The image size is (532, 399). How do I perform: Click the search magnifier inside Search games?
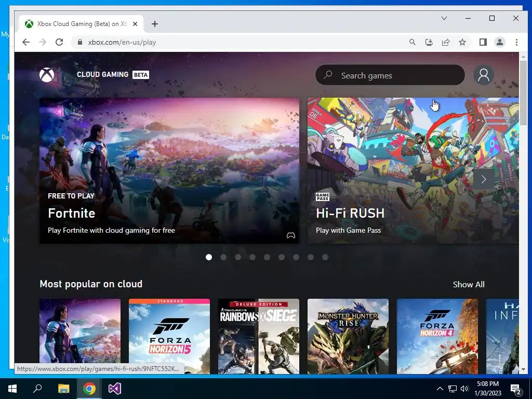(x=328, y=75)
